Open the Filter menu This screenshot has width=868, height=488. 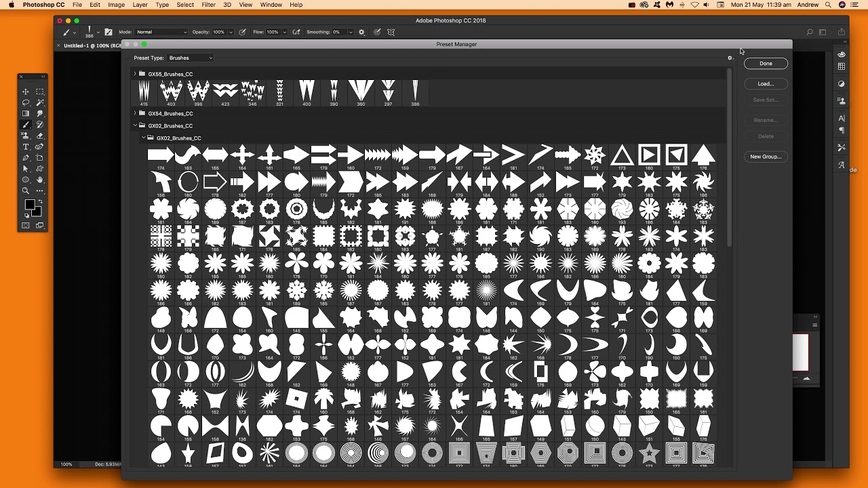pos(208,5)
